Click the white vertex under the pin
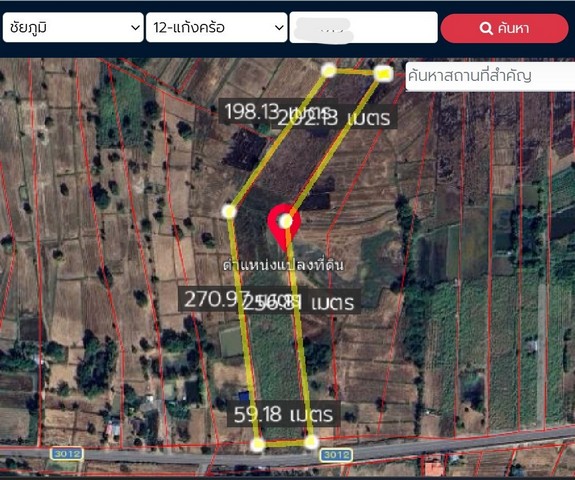Image resolution: width=575 pixels, height=480 pixels. click(x=286, y=221)
